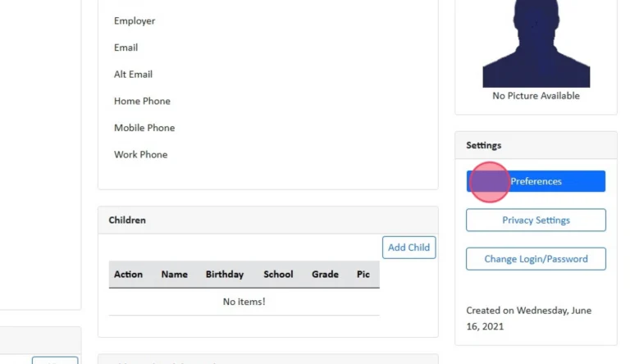Click the School column header
This screenshot has width=630, height=364.
278,275
